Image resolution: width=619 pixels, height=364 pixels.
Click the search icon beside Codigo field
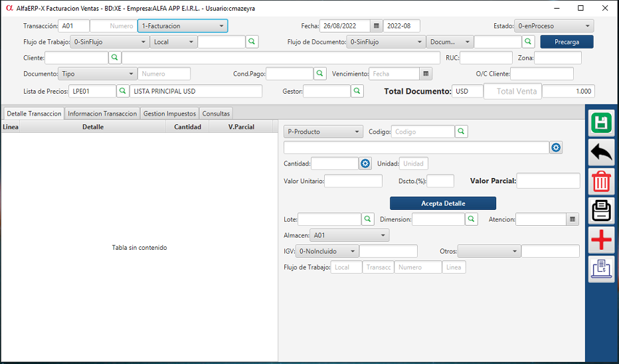point(462,132)
